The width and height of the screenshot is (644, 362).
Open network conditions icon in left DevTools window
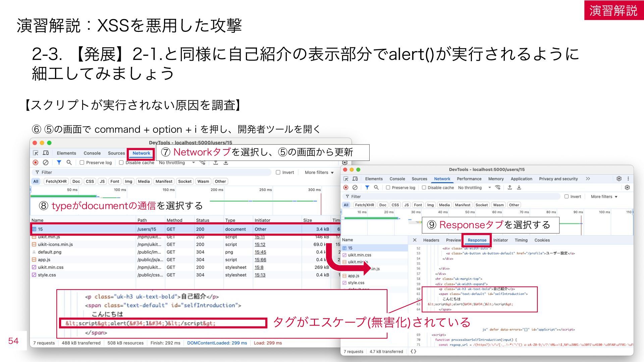[203, 163]
